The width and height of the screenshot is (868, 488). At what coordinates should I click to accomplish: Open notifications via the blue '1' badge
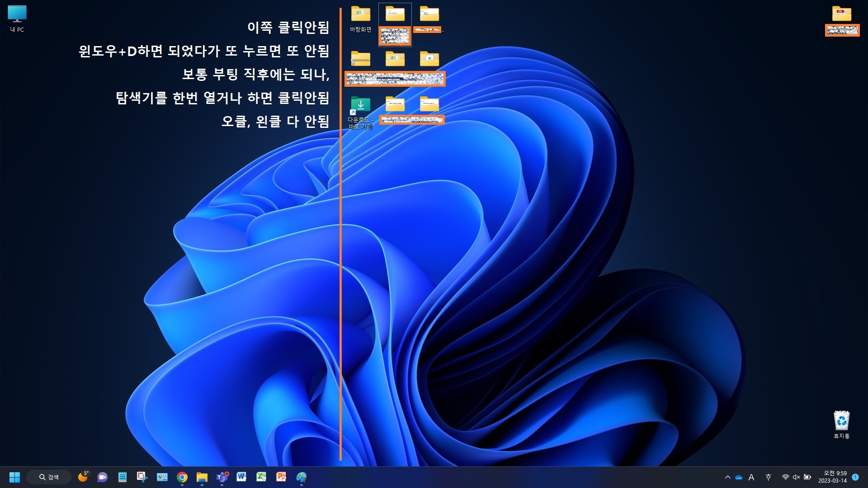(x=856, y=477)
